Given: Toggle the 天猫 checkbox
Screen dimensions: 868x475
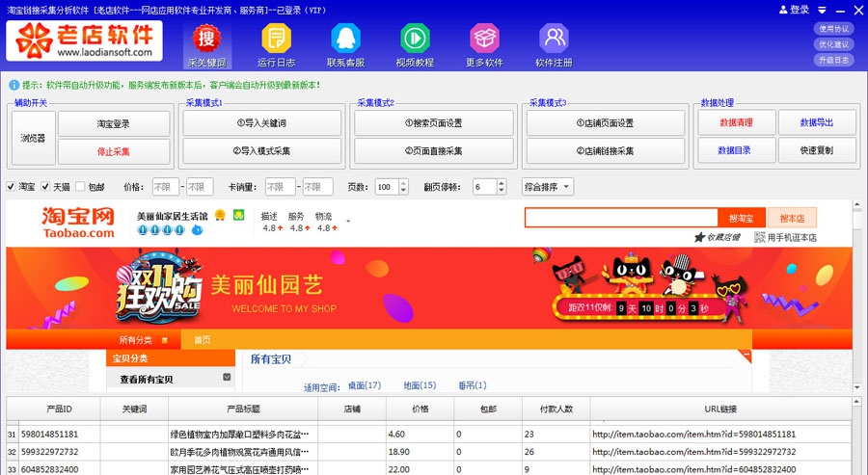Looking at the screenshot, I should (x=46, y=187).
